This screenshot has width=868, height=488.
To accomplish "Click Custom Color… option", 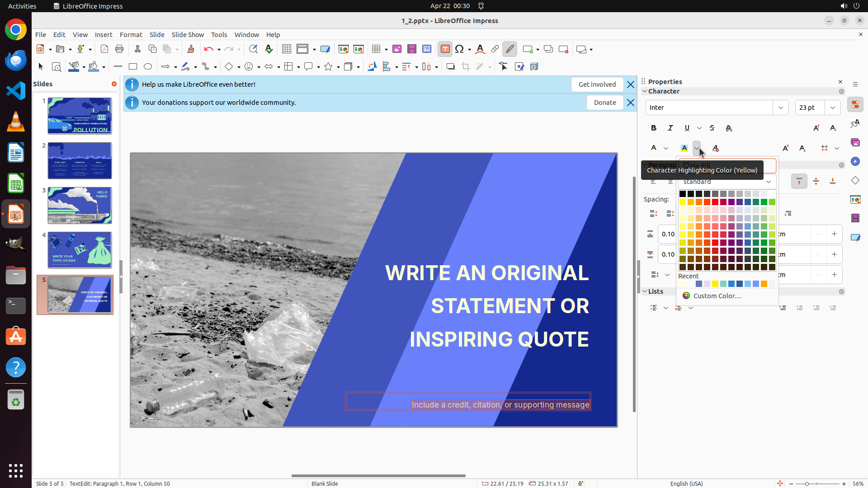I will (717, 296).
